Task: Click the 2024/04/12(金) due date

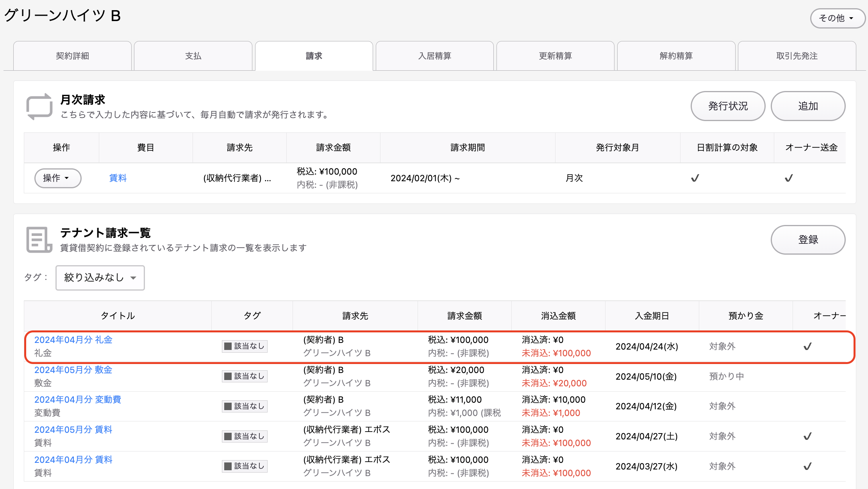Action: click(x=646, y=406)
